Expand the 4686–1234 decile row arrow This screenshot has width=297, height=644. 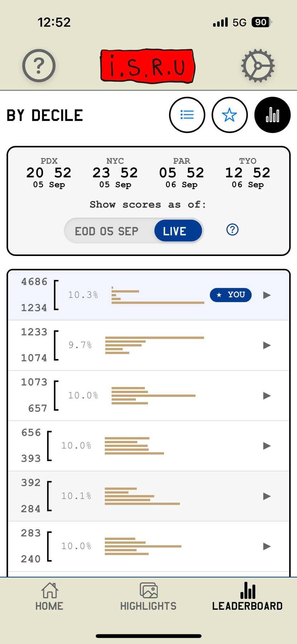pos(267,295)
